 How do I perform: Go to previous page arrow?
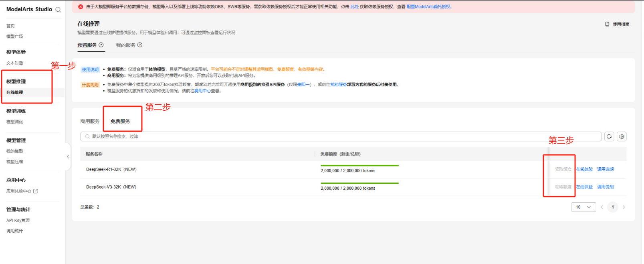[602, 207]
